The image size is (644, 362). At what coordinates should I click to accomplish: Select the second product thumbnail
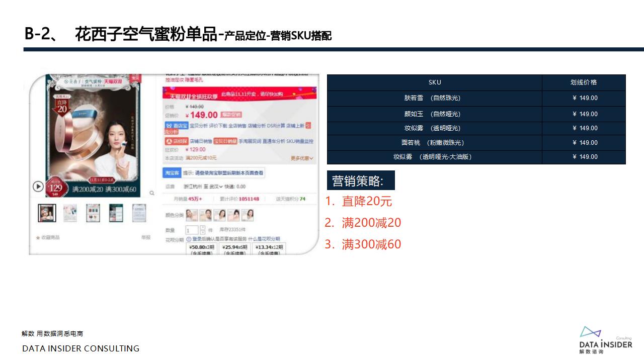(x=70, y=213)
